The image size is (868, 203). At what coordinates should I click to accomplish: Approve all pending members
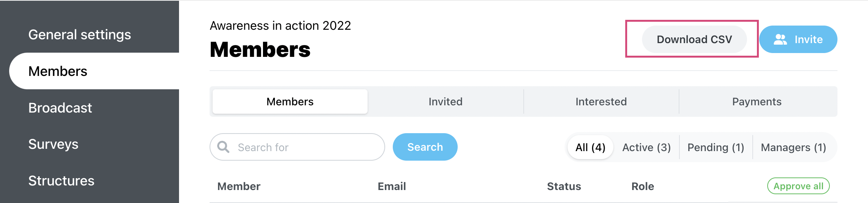point(799,186)
